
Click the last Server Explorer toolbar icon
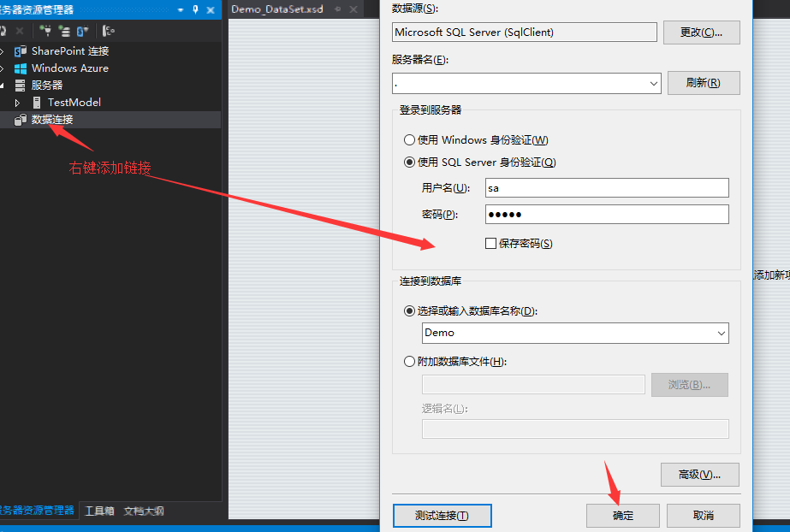[x=109, y=31]
